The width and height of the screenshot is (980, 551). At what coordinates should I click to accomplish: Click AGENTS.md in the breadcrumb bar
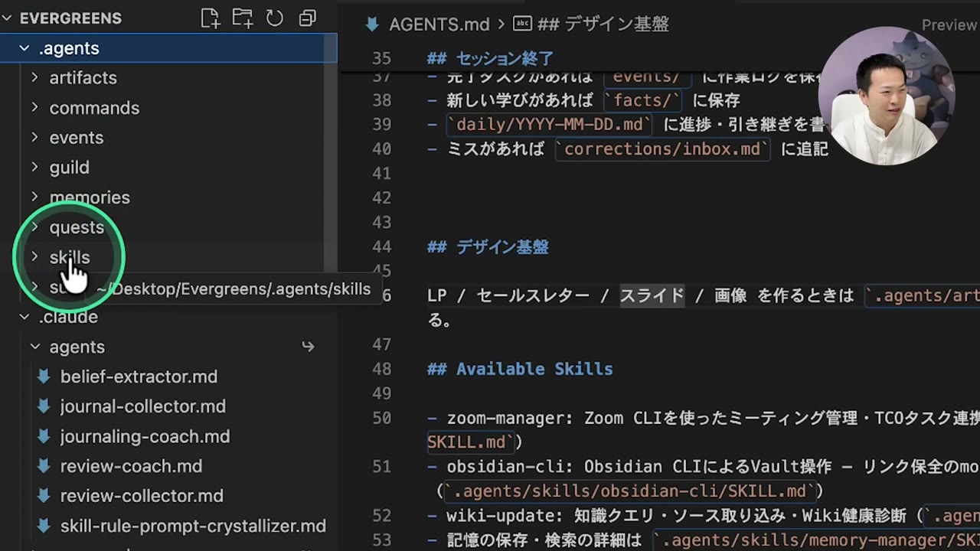439,24
